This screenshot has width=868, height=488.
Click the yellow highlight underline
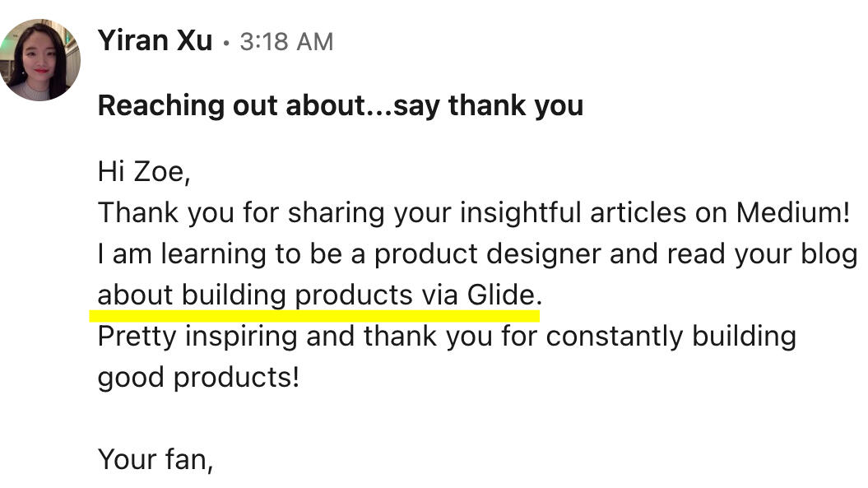pos(317,314)
